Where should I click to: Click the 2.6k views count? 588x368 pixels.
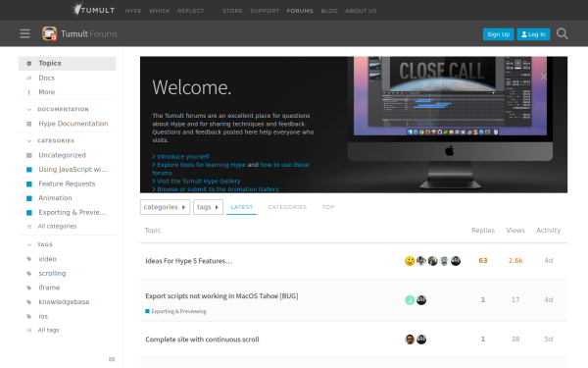[515, 261]
